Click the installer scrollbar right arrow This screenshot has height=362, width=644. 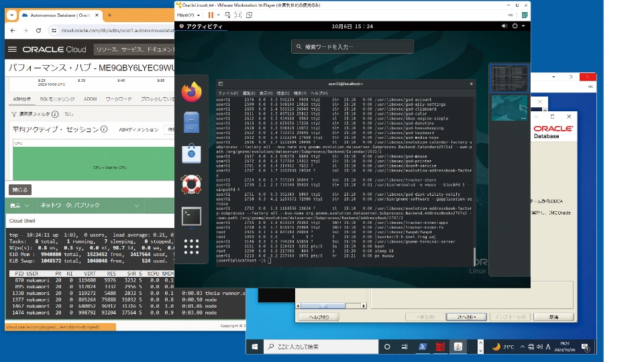pyautogui.click(x=364, y=306)
